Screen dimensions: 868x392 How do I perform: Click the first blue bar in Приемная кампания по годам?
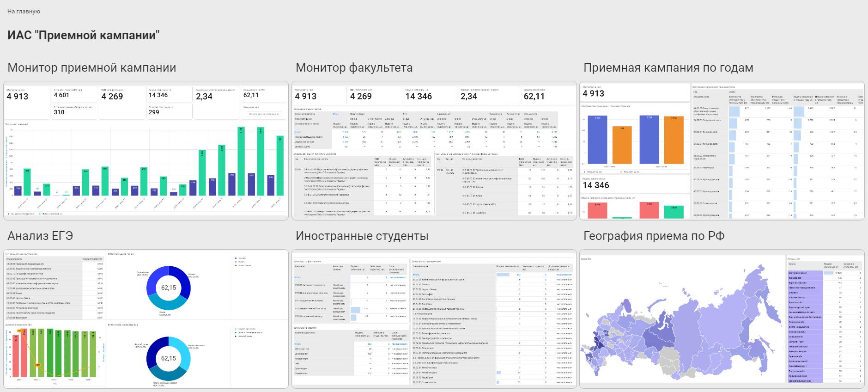[597, 139]
